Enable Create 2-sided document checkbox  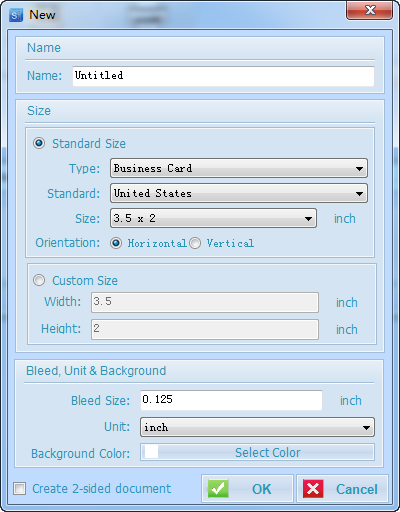19,489
